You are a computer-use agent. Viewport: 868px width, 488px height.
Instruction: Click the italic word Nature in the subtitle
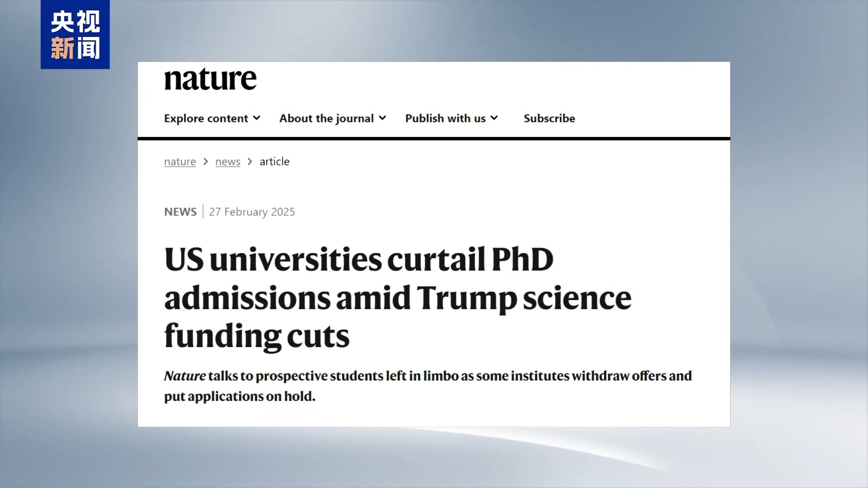(x=185, y=376)
